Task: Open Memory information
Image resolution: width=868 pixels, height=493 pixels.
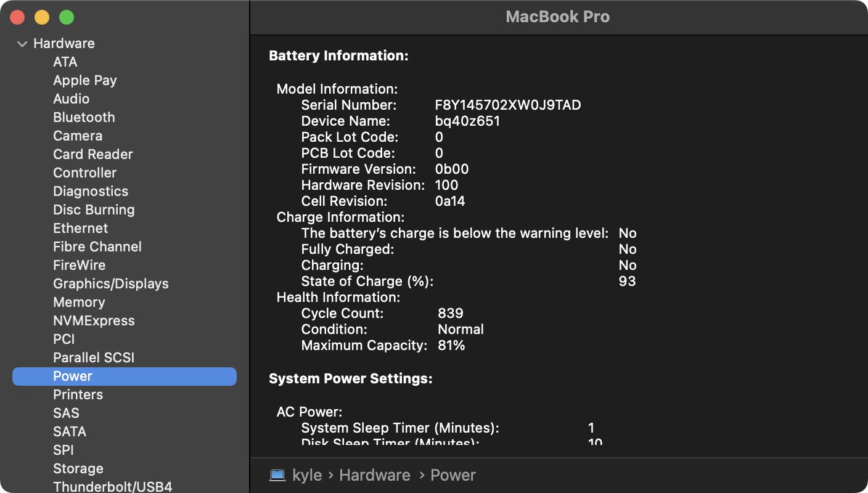Action: 79,302
